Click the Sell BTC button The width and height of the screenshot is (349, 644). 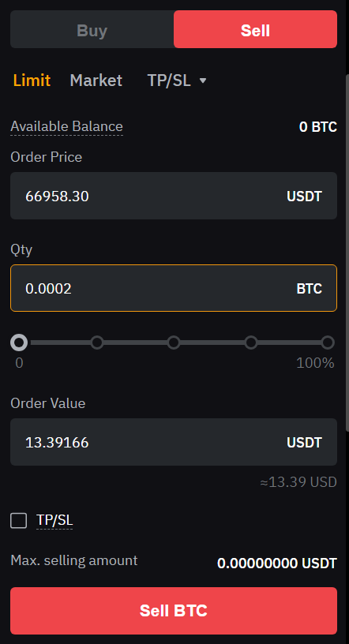(174, 611)
